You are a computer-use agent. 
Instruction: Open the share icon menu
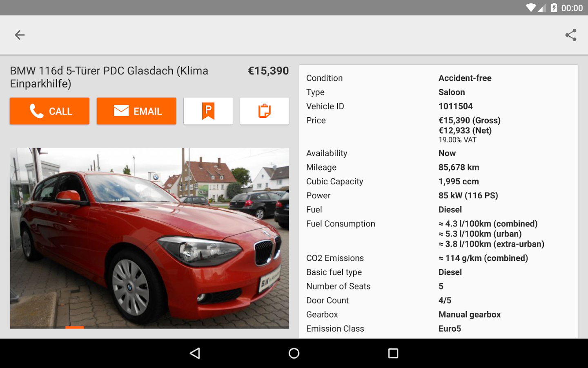click(570, 35)
